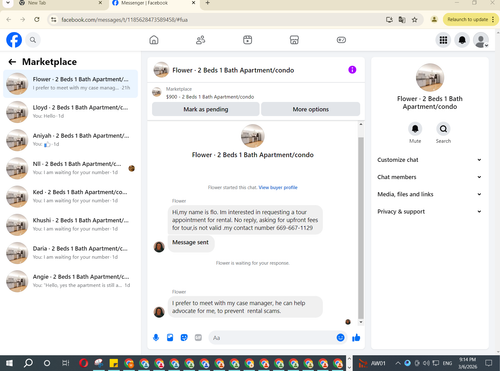Viewport: 500px width, 371px height.
Task: Expand Privacy & support section
Action: (430, 212)
